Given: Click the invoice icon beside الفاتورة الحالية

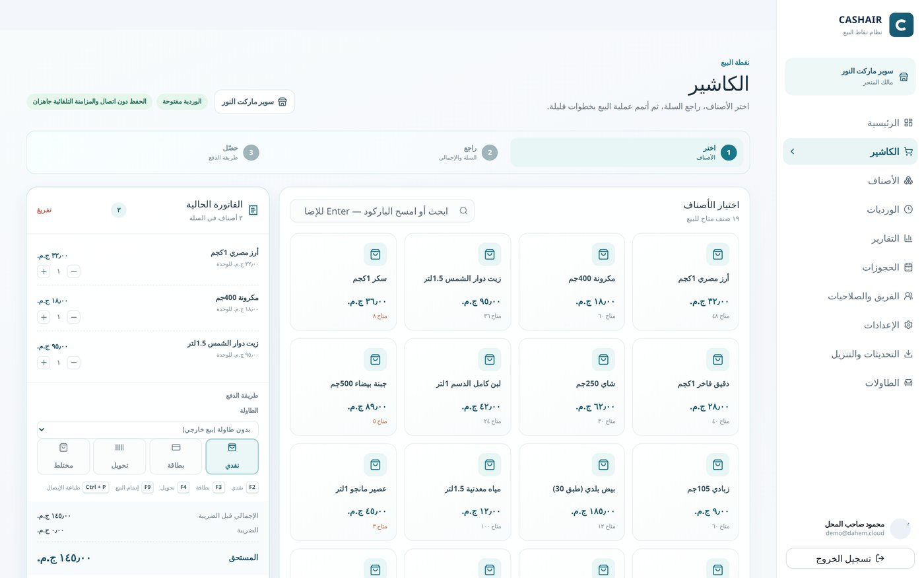Looking at the screenshot, I should pos(253,210).
